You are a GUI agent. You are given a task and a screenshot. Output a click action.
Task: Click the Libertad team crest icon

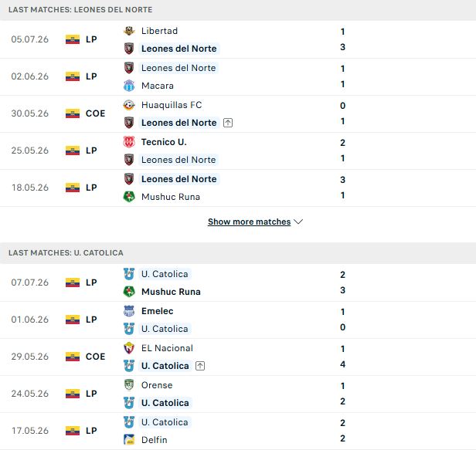(x=129, y=31)
